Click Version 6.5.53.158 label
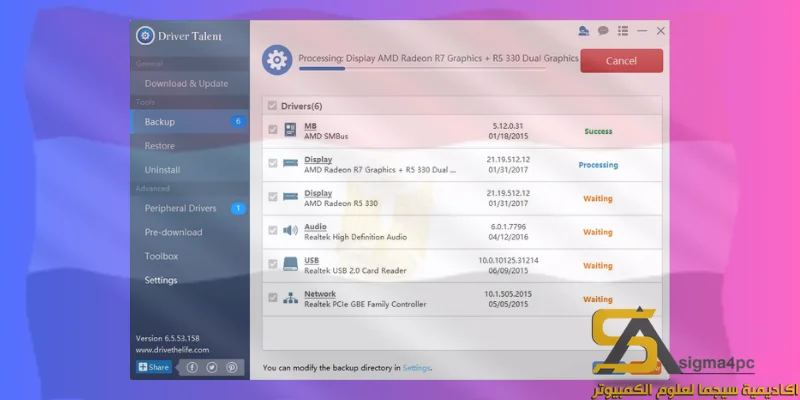 (x=167, y=338)
